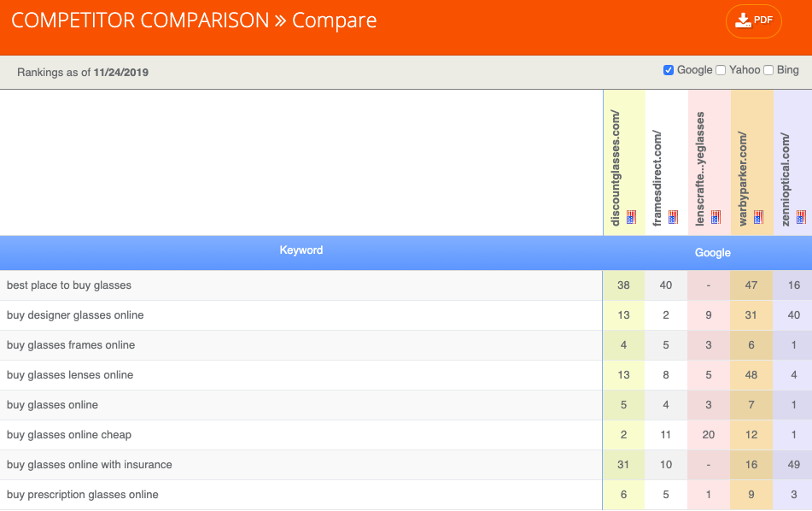Image resolution: width=812 pixels, height=511 pixels.
Task: Select 'buy glasses online with insurance' keyword
Action: [89, 464]
